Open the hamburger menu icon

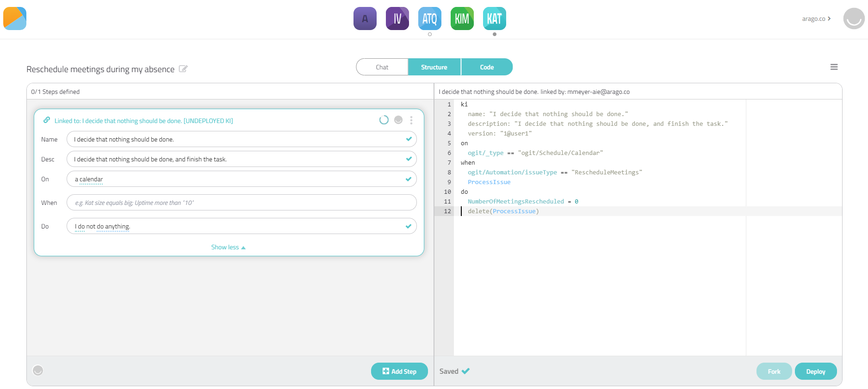click(x=834, y=67)
